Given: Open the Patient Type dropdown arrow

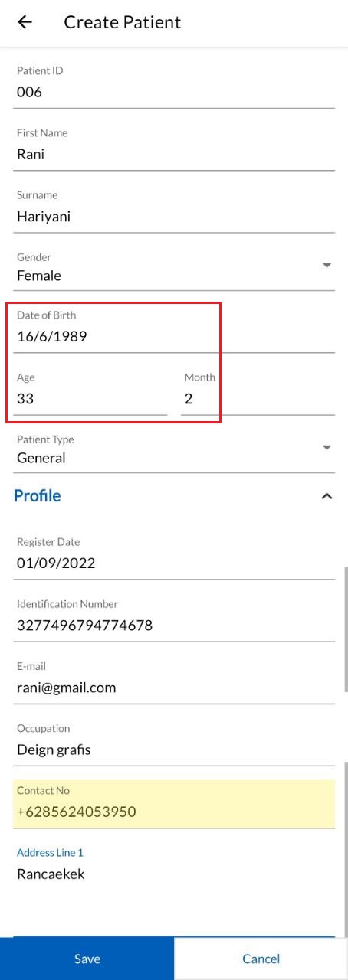Looking at the screenshot, I should pos(327,447).
